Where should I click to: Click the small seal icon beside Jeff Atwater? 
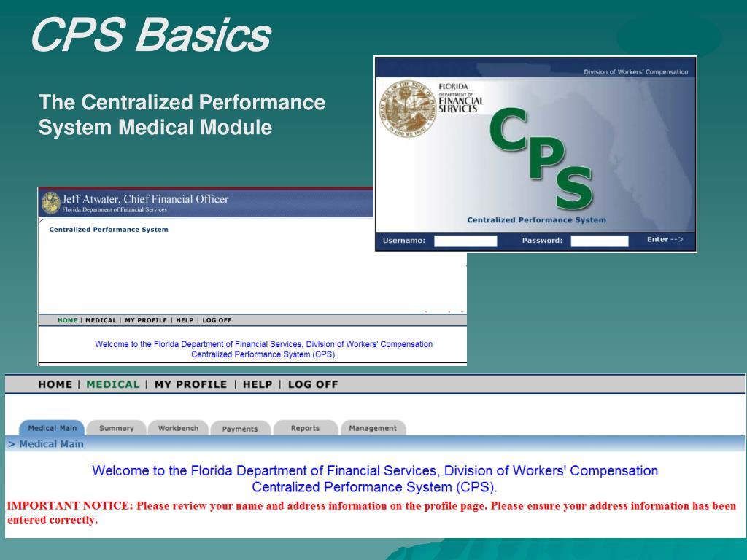pyautogui.click(x=50, y=203)
